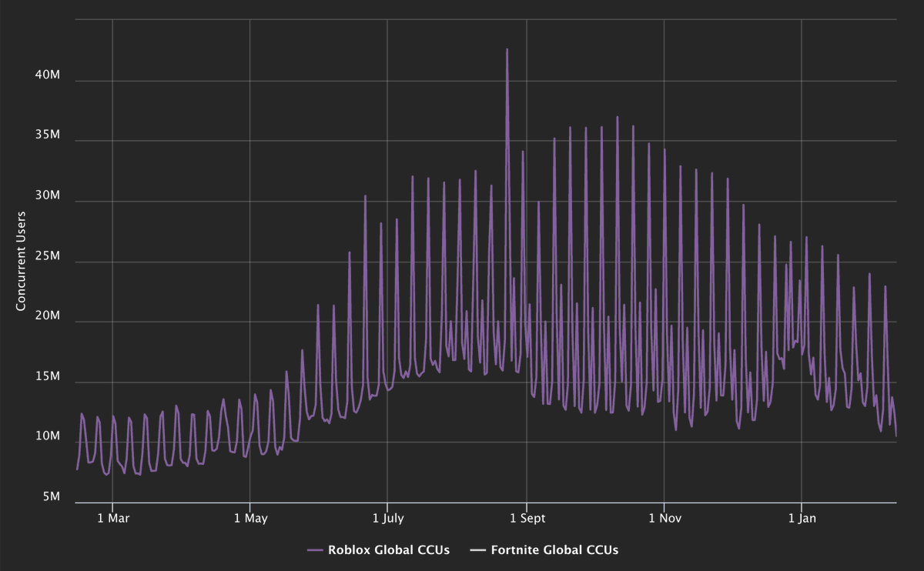924x571 pixels.
Task: Toggle the Fortnite Global CCUs legend entry
Action: coord(544,550)
